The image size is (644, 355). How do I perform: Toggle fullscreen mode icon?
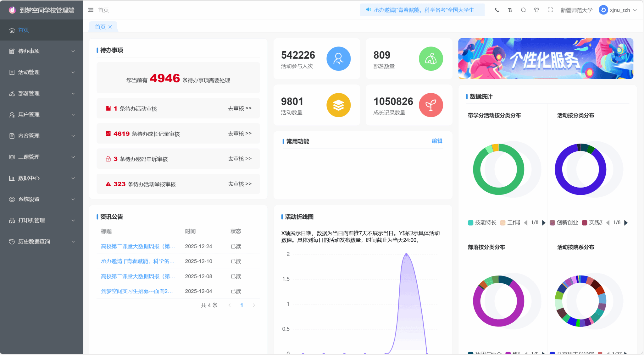point(550,10)
